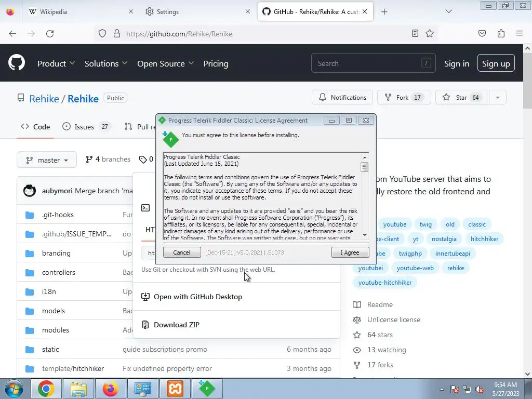Star the Rehike repository

pyautogui.click(x=462, y=97)
